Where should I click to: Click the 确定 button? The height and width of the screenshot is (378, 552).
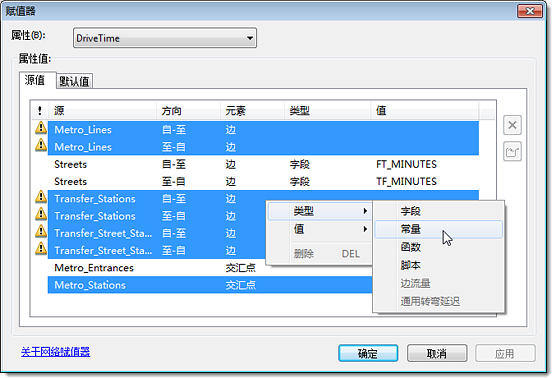coord(368,353)
